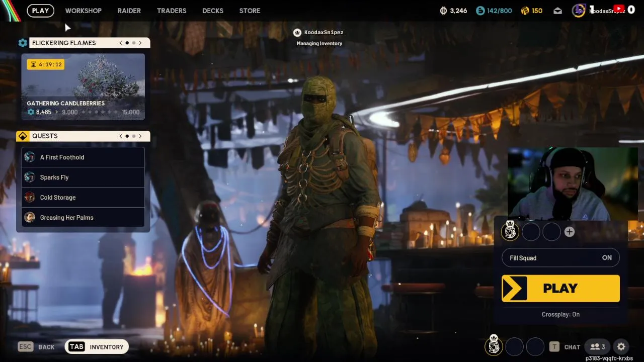Click the KoodaxSnipez name above the character
Image resolution: width=644 pixels, height=362 pixels.
pyautogui.click(x=324, y=33)
